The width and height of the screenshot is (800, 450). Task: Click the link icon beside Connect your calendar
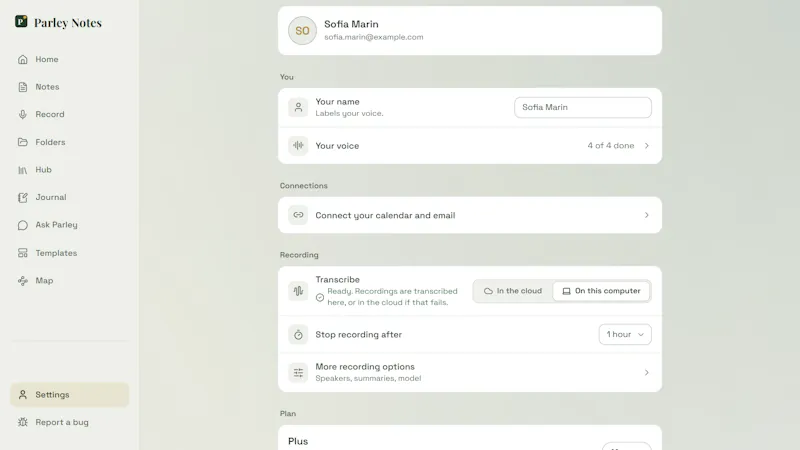point(298,215)
